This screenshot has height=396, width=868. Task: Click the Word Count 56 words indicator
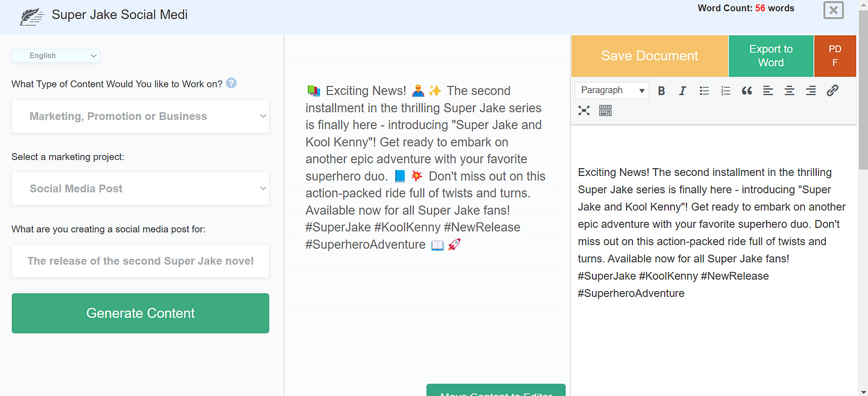coord(746,8)
